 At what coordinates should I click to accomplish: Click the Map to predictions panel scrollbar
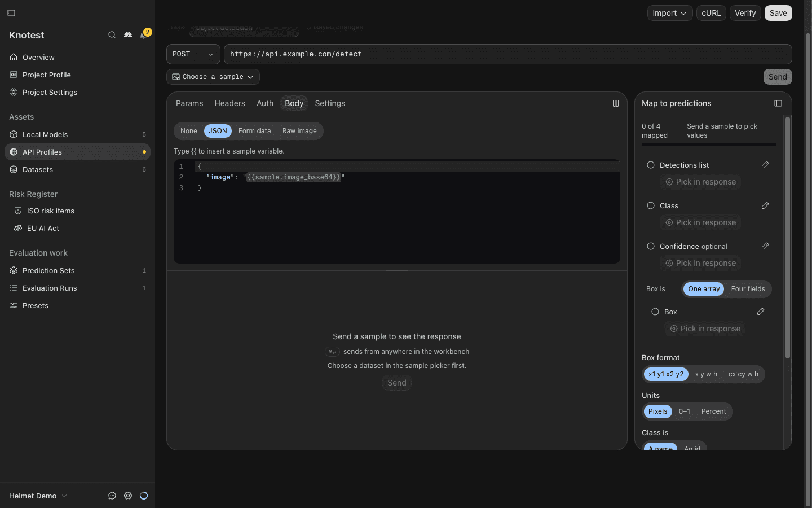pos(788,237)
